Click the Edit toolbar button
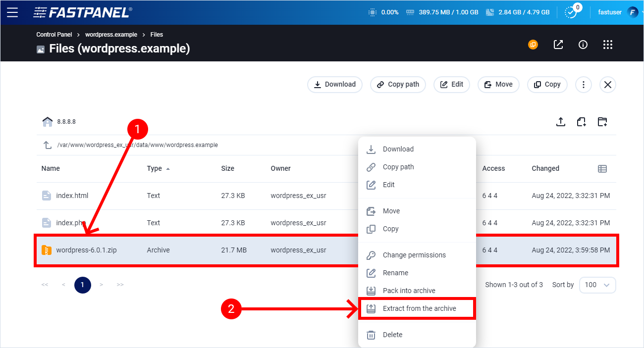The width and height of the screenshot is (644, 348). 451,84
